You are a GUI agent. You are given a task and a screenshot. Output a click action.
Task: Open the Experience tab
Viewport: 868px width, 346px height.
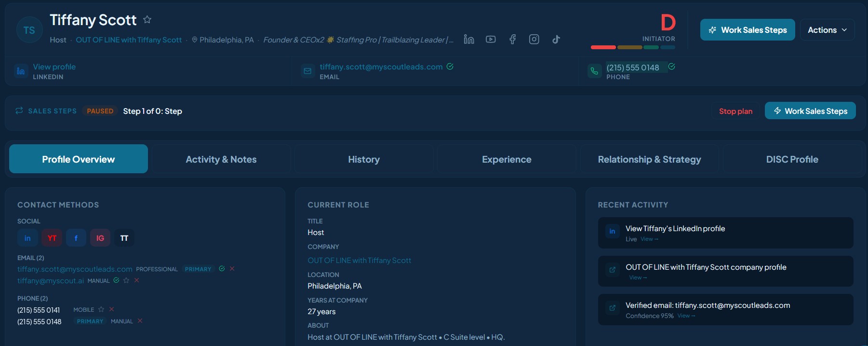(x=507, y=159)
